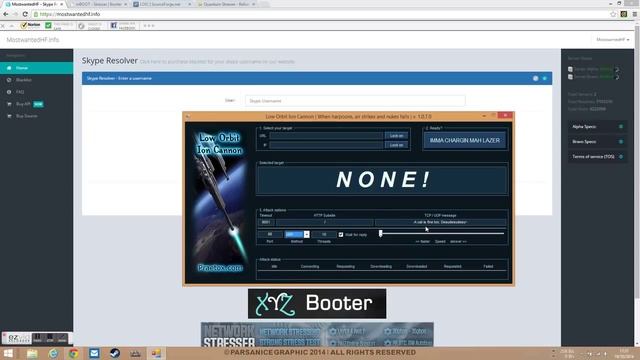Screen dimensions: 640x360
Task: Switch to the Quantum Stresser tab
Action: [226, 4]
